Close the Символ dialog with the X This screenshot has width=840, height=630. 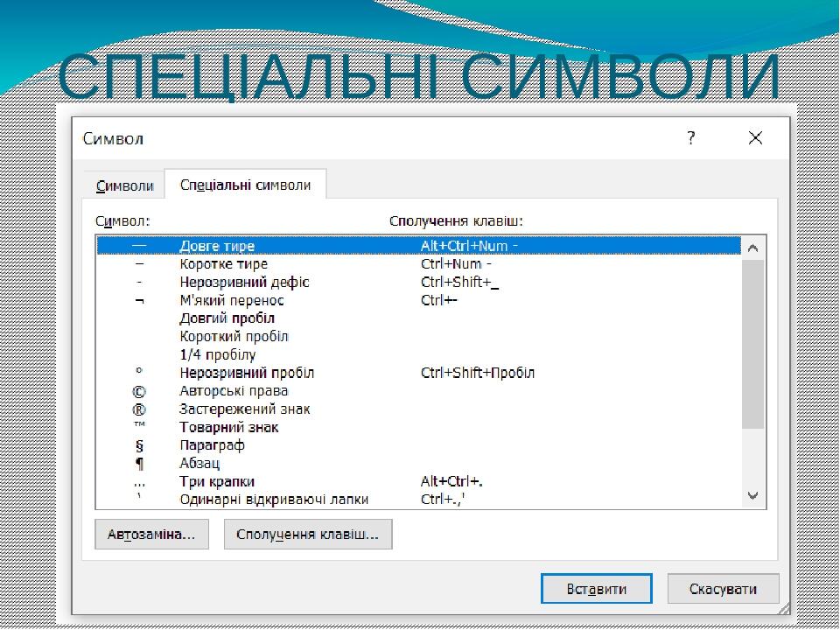point(755,138)
